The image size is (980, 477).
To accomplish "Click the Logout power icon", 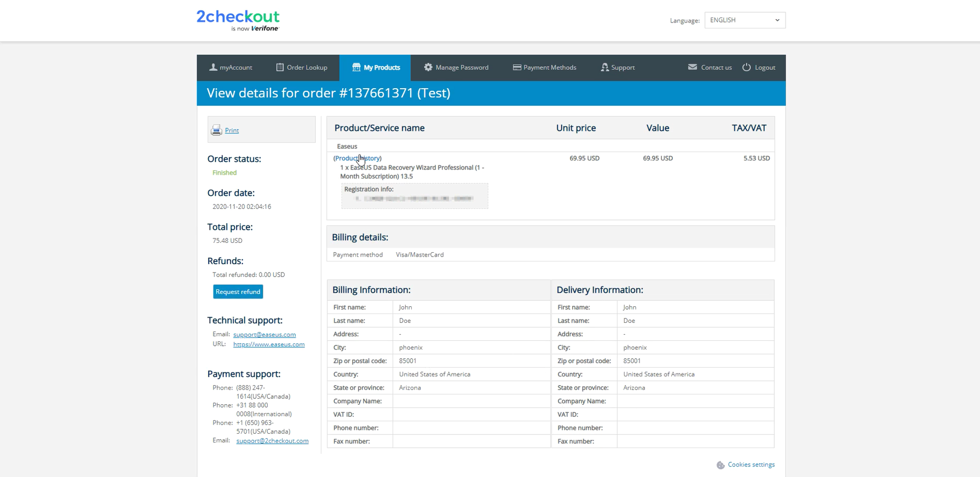I will (746, 67).
